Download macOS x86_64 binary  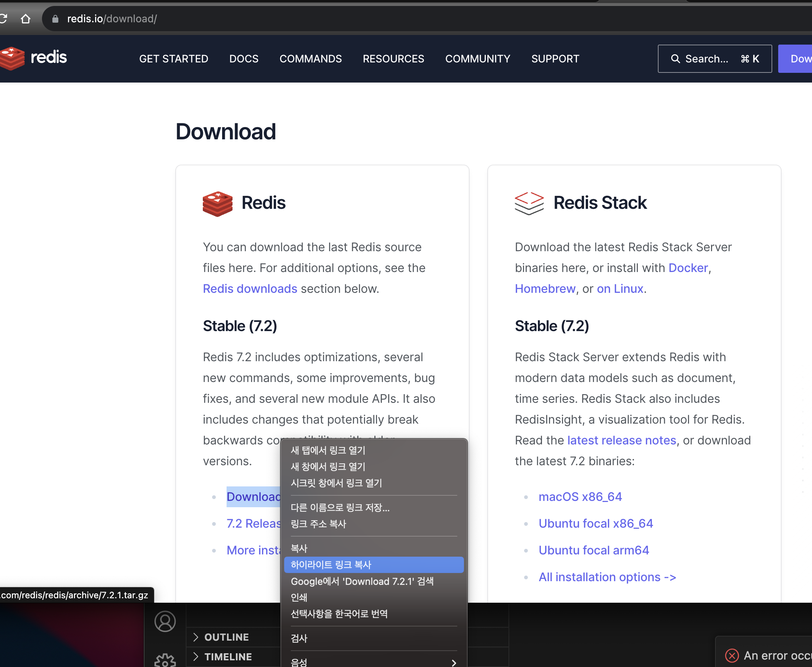click(x=580, y=497)
